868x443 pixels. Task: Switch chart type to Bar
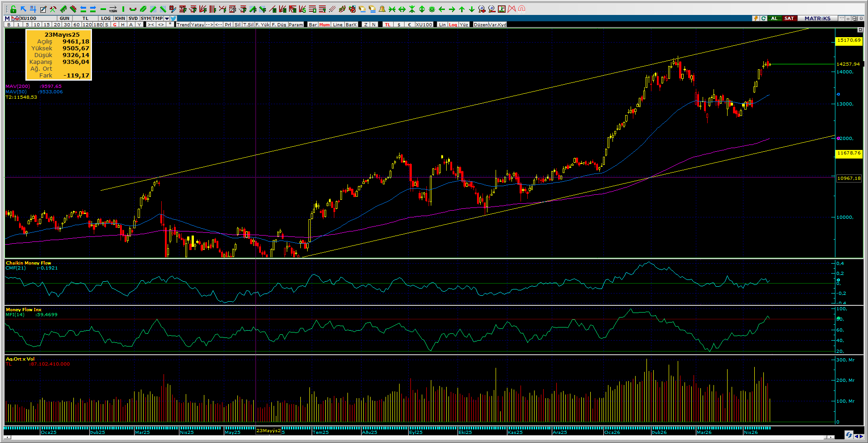[313, 24]
